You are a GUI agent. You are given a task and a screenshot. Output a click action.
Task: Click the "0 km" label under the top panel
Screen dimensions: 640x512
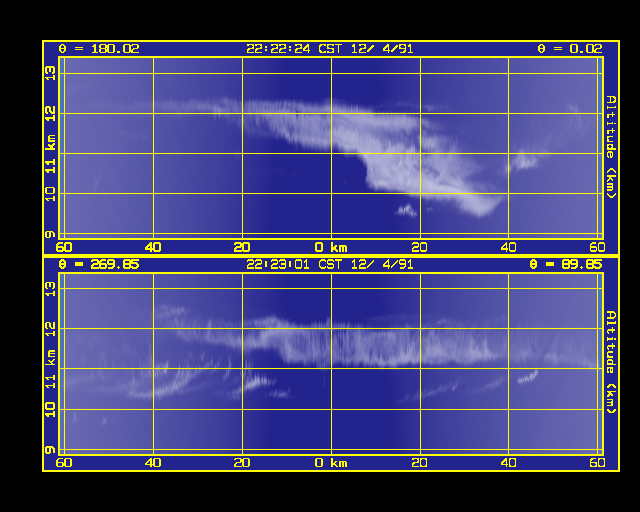[331, 247]
